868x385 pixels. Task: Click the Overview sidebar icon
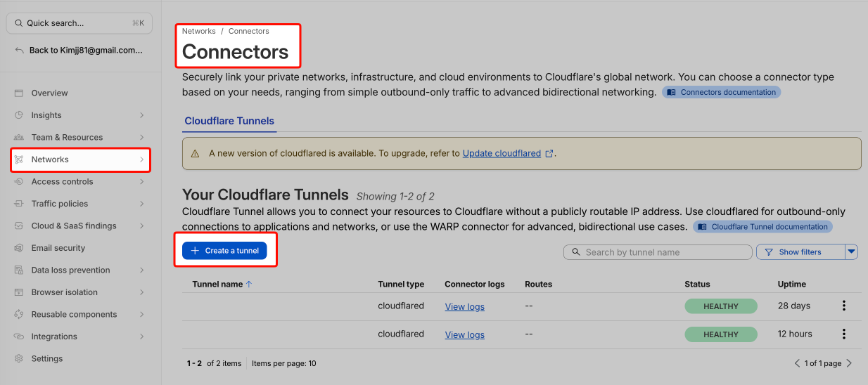19,93
